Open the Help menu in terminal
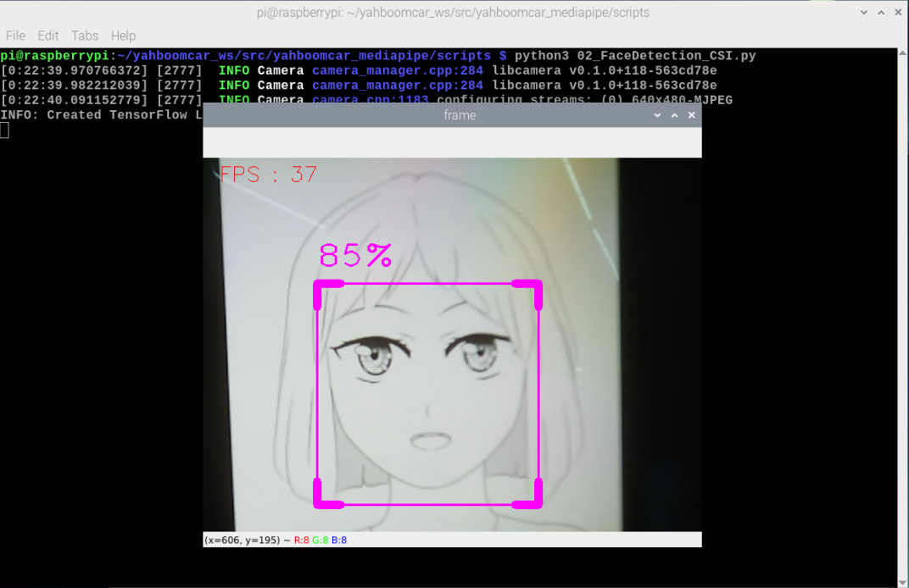 tap(123, 36)
